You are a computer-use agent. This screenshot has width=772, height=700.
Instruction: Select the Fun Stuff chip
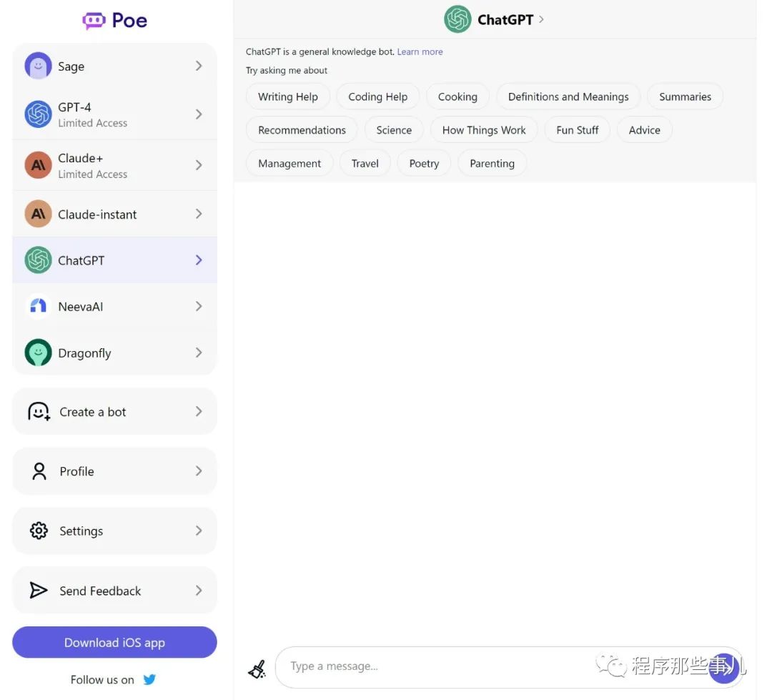(x=577, y=130)
